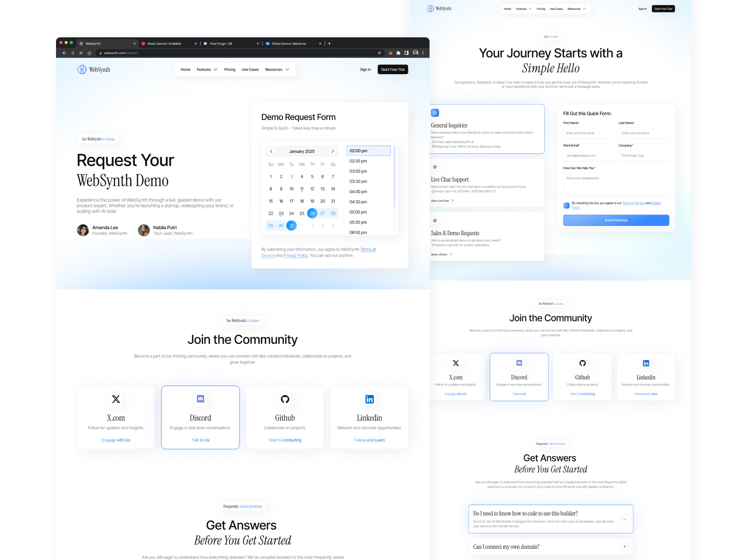Click Talk to Us in the browser window
This screenshot has width=747, height=560.
click(200, 440)
